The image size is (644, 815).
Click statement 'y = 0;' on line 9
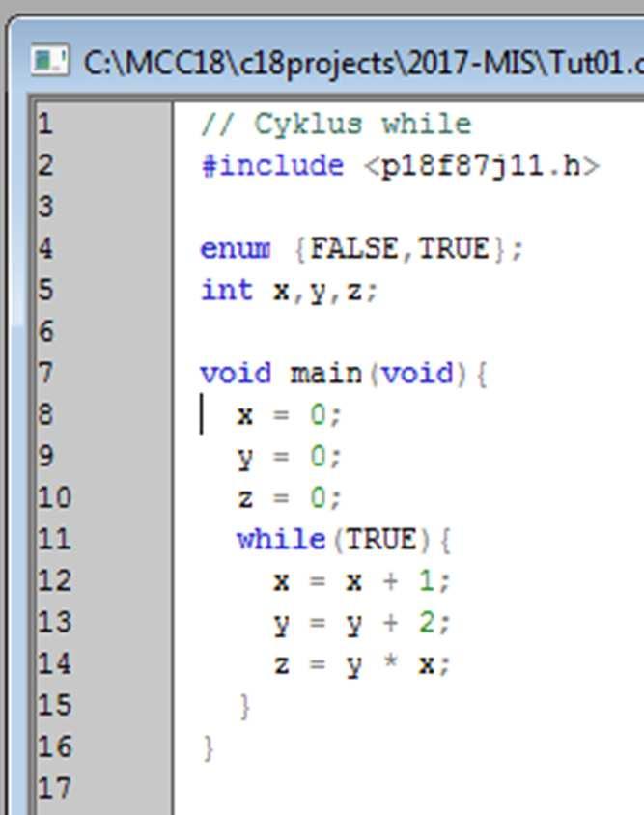(289, 458)
